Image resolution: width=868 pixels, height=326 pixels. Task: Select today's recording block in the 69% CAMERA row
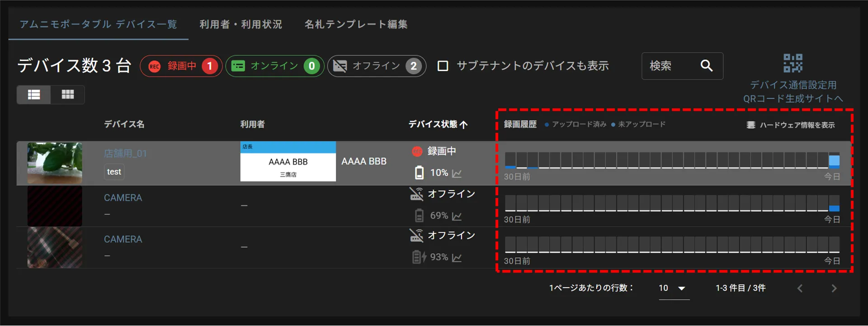(x=834, y=203)
